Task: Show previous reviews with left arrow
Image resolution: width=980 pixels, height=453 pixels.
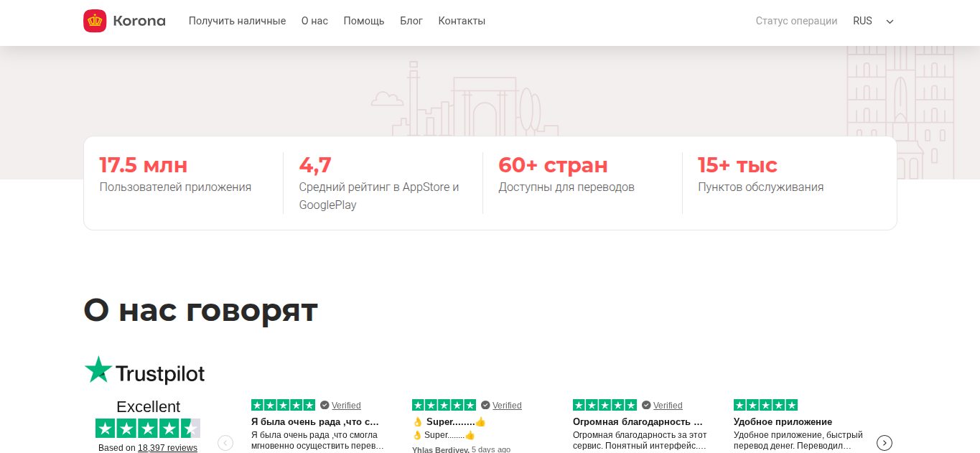Action: (x=225, y=443)
